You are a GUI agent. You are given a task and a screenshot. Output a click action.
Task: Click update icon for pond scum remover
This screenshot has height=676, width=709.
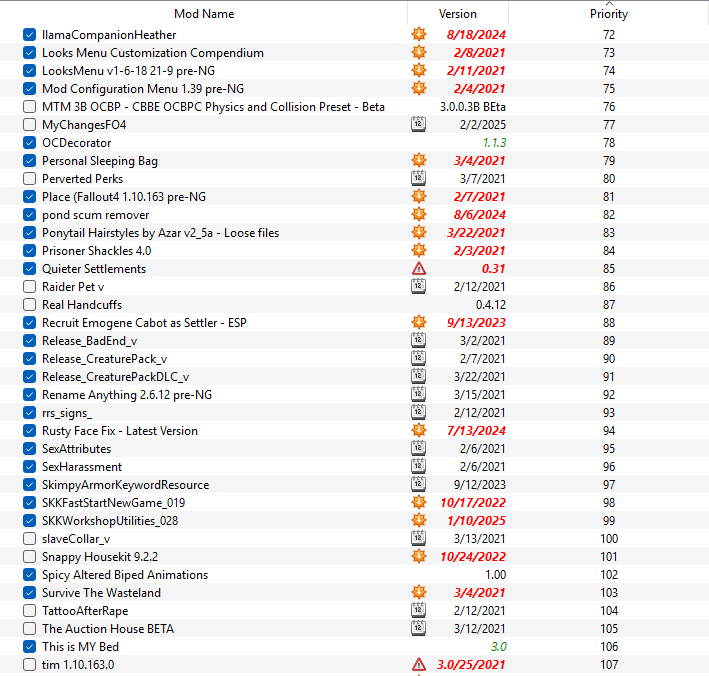(x=419, y=214)
